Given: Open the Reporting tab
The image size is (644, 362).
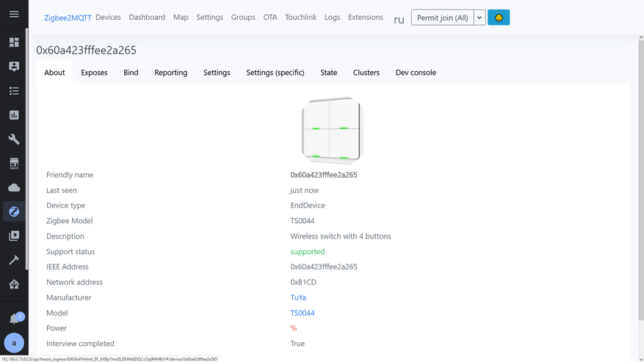Looking at the screenshot, I should (170, 73).
